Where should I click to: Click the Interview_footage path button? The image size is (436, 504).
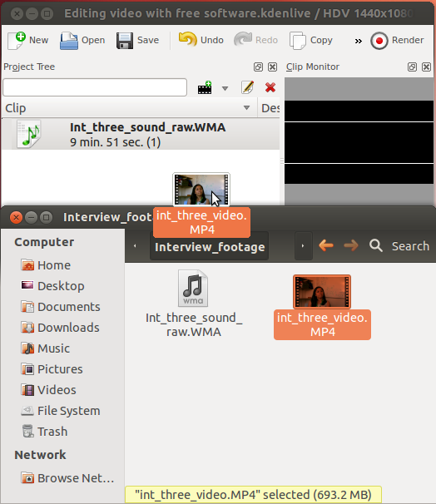(x=210, y=247)
